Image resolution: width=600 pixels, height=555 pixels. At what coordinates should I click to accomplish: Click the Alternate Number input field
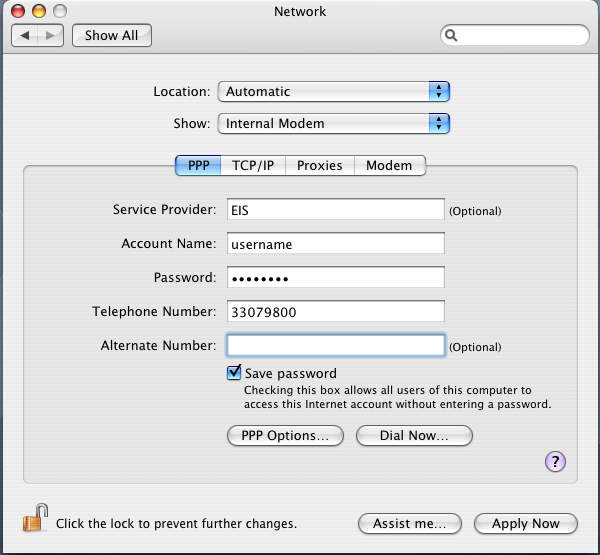coord(335,345)
